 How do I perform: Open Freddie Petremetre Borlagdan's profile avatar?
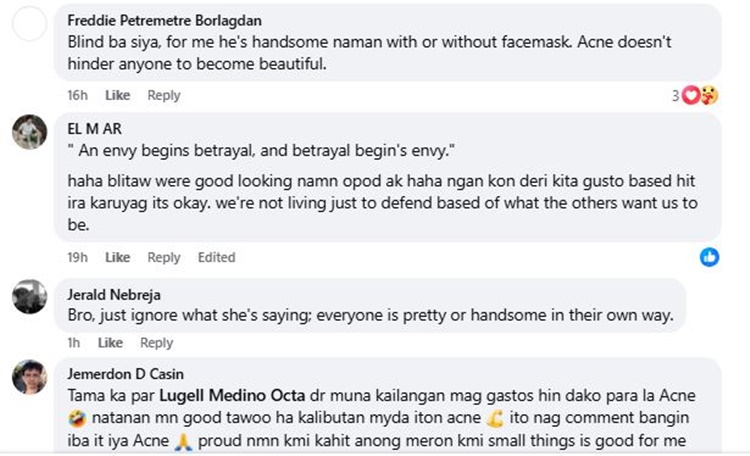[30, 24]
